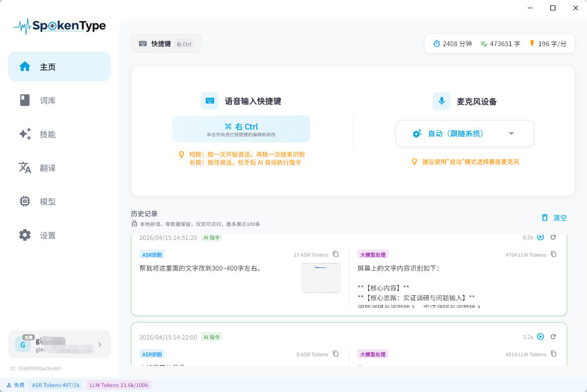The image size is (587, 392).
Task: Copy the LLM result with 4764 LLM Tokens
Action: (554, 254)
